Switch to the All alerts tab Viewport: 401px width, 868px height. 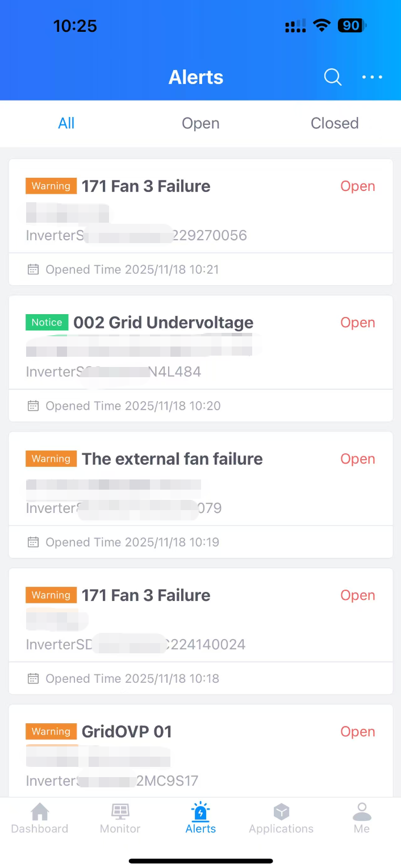pyautogui.click(x=66, y=123)
